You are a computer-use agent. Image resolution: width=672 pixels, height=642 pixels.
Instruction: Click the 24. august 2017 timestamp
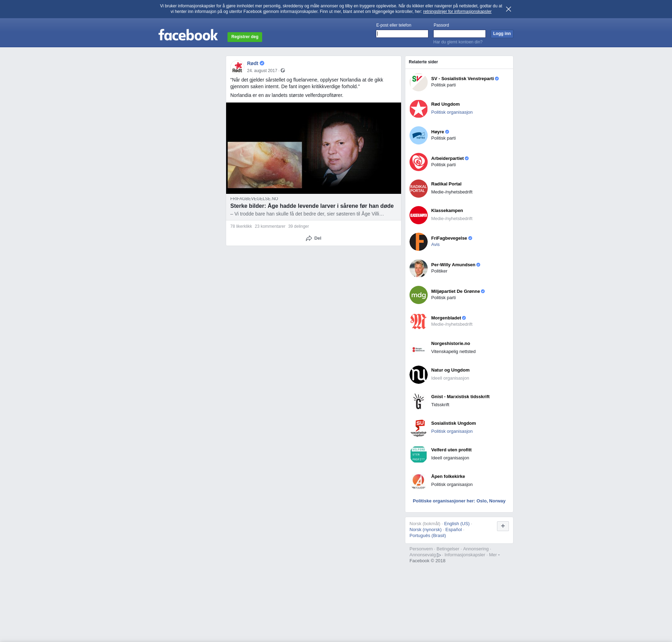click(262, 71)
